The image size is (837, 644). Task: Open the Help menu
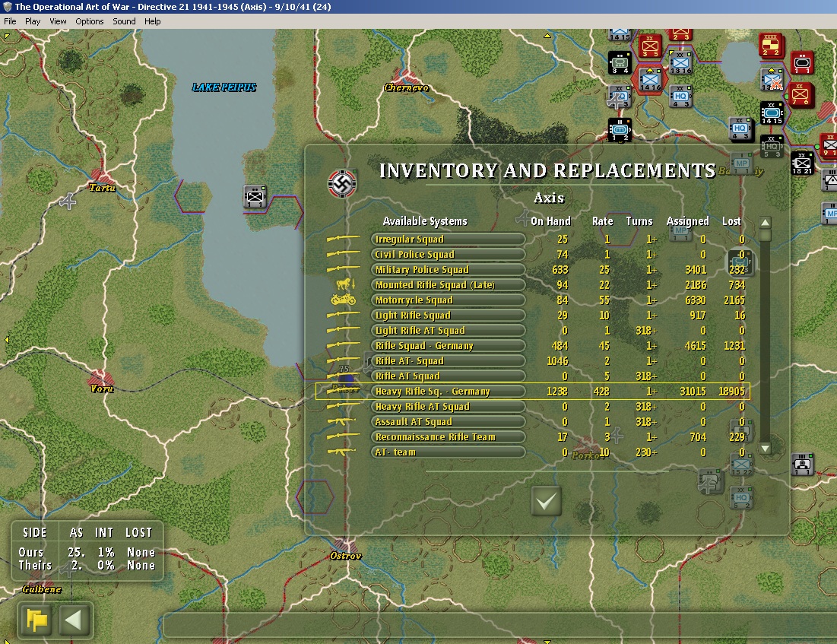(152, 21)
